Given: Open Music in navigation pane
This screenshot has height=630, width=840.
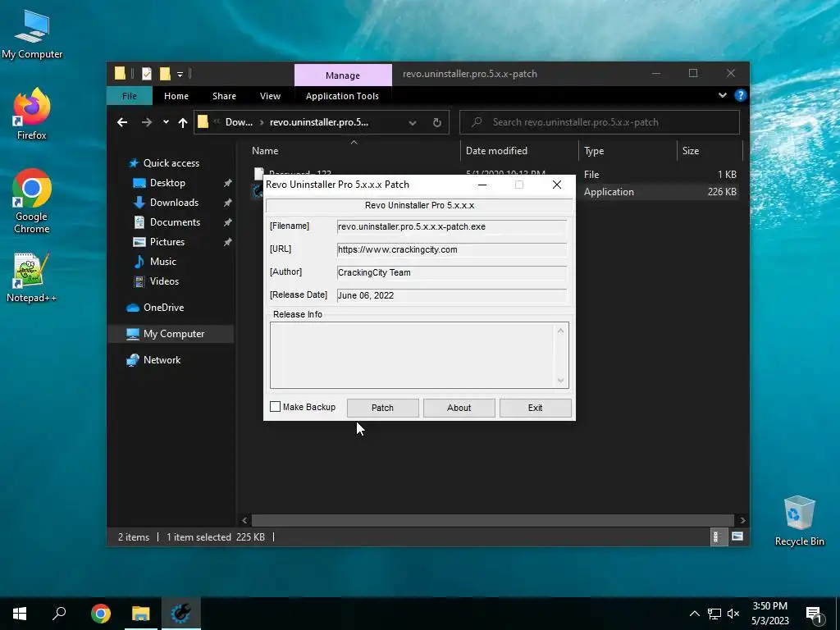Looking at the screenshot, I should [163, 262].
